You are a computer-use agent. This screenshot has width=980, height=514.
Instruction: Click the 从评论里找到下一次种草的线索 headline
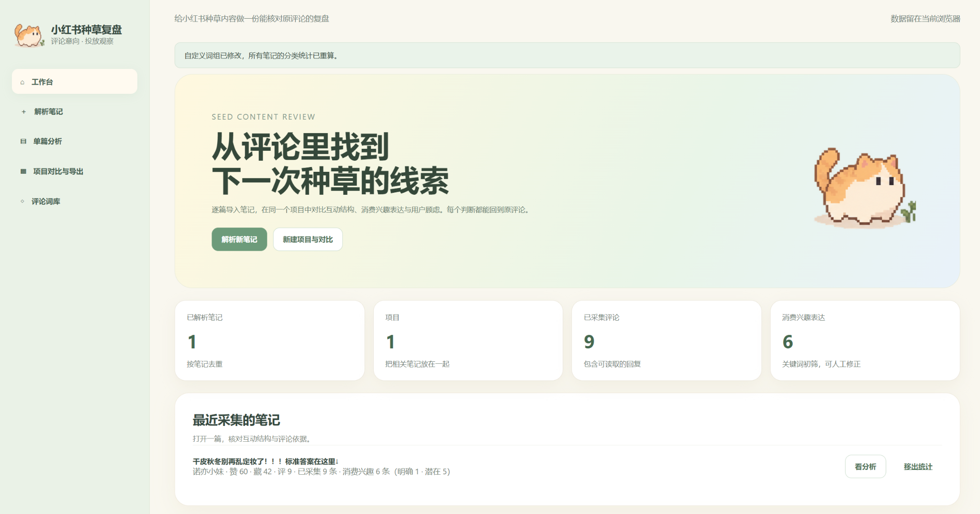click(x=330, y=164)
